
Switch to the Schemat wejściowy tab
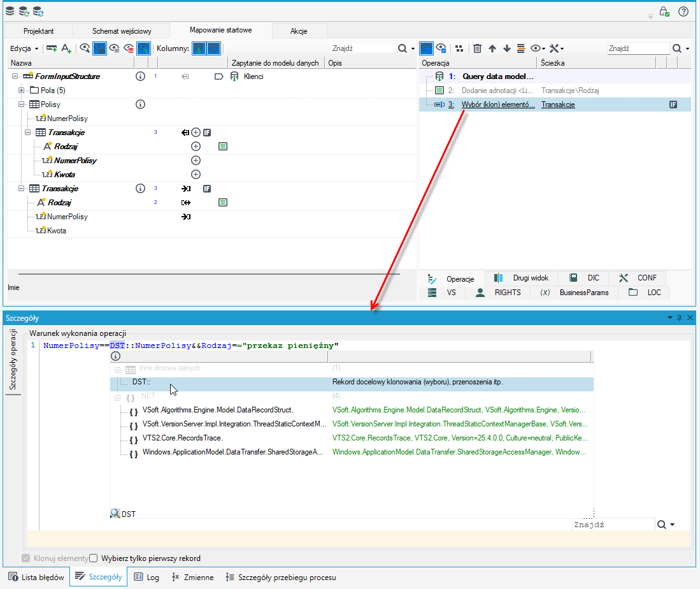tap(122, 31)
